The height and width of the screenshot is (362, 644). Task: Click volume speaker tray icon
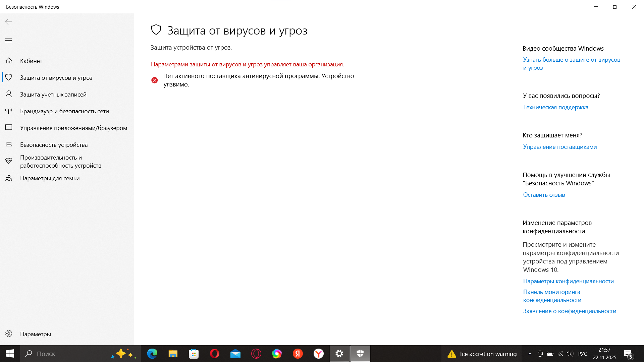(570, 354)
